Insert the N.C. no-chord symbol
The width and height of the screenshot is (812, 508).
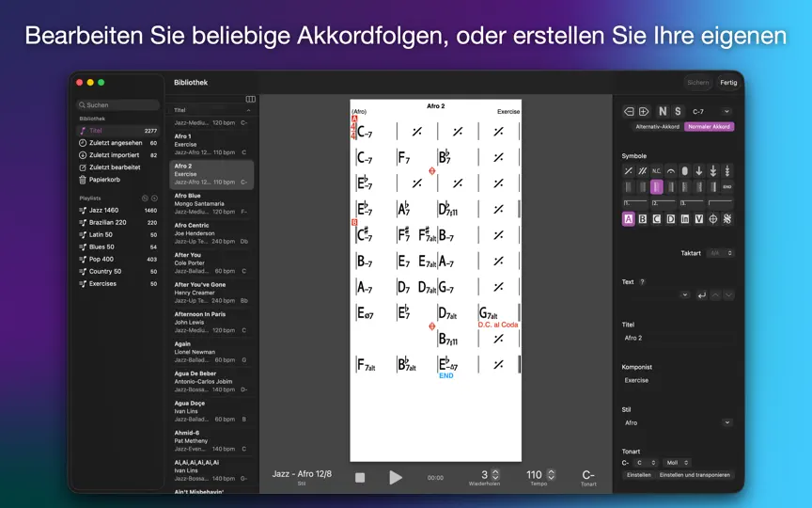[x=657, y=171]
